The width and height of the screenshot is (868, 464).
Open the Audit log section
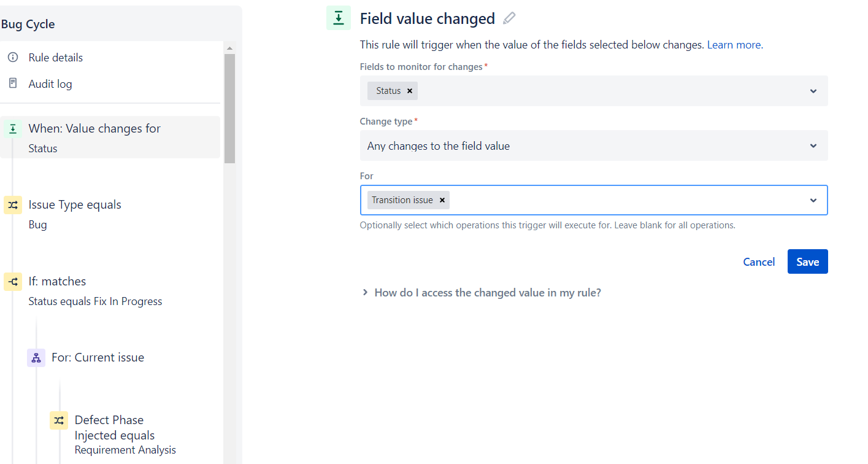(52, 83)
